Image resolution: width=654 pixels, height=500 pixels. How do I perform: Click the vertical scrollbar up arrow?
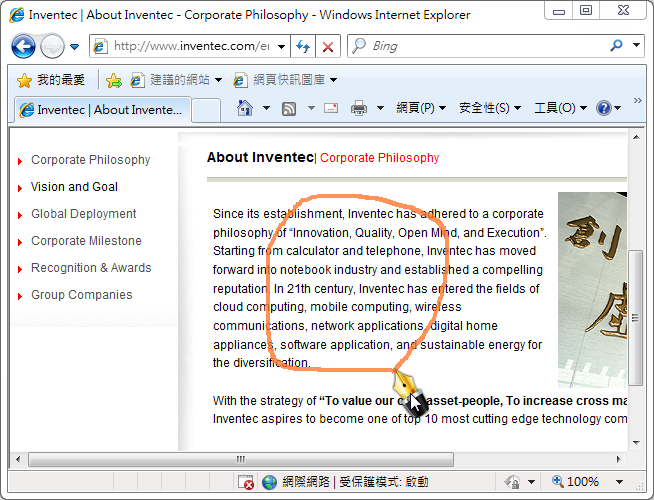pos(636,137)
